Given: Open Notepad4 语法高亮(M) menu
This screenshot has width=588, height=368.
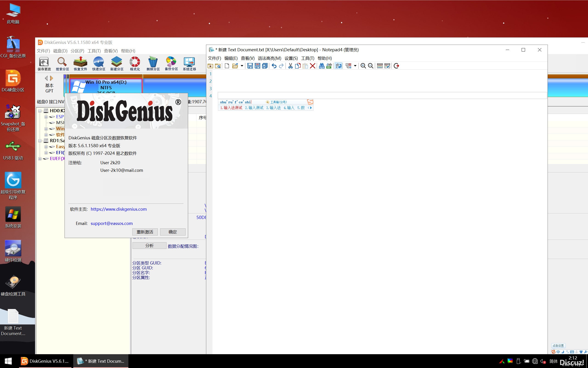Looking at the screenshot, I should pyautogui.click(x=269, y=58).
